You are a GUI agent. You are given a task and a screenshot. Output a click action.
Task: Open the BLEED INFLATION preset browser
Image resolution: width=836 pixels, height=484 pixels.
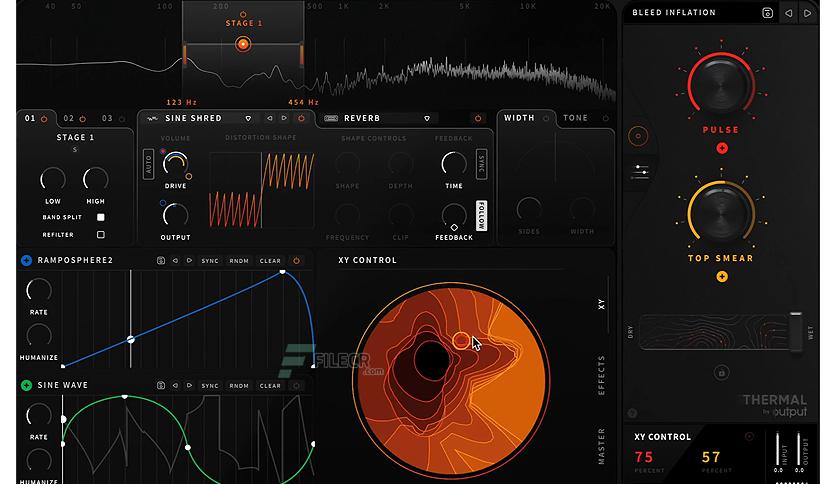point(674,12)
